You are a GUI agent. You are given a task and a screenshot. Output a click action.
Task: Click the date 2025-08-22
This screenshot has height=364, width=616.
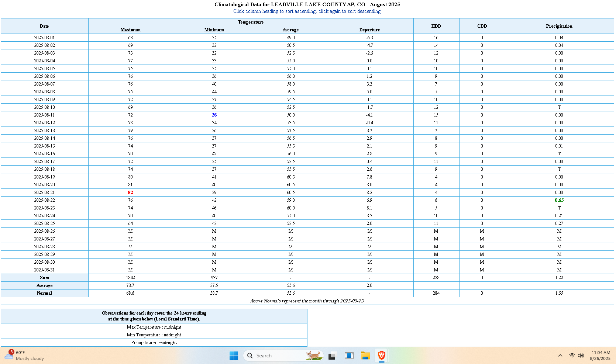point(44,200)
